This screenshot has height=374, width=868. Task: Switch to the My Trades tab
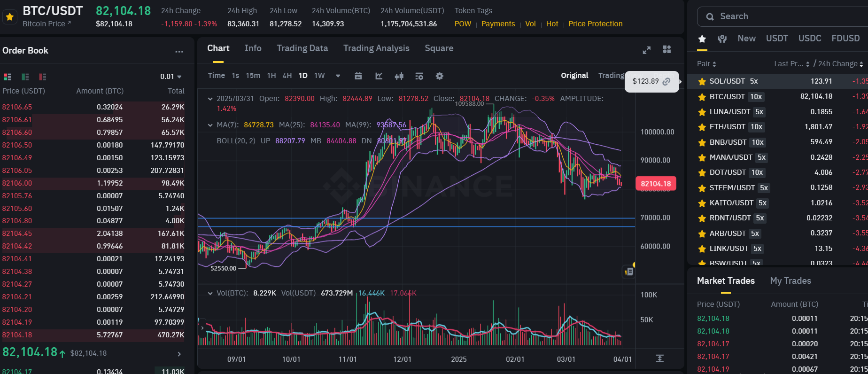(x=790, y=281)
